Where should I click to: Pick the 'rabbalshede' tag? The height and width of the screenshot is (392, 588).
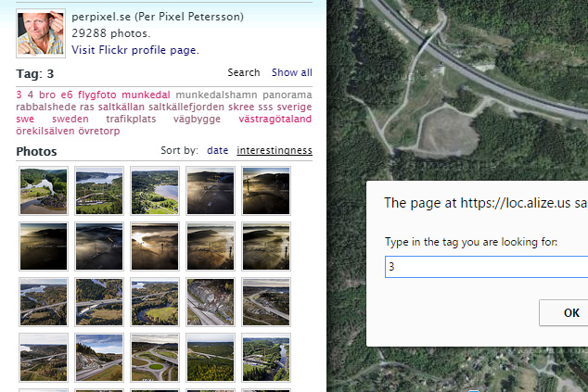45,107
